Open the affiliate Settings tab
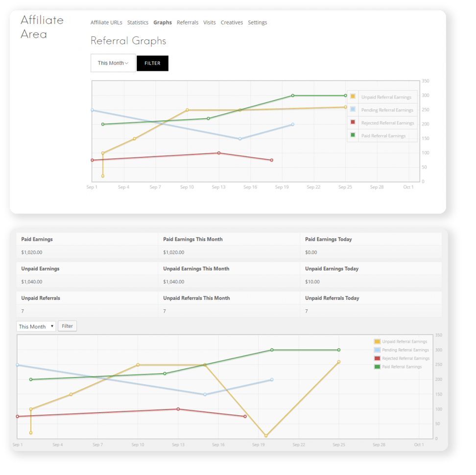Image resolution: width=476 pixels, height=475 pixels. click(257, 23)
